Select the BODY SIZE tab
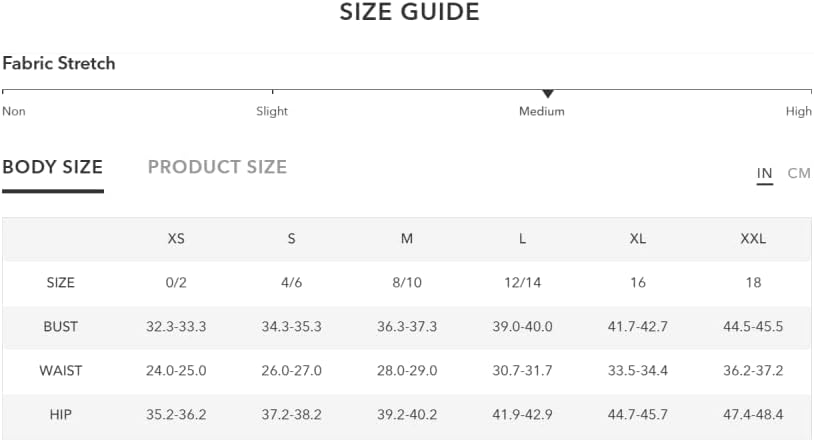The height and width of the screenshot is (442, 814). pyautogui.click(x=52, y=167)
